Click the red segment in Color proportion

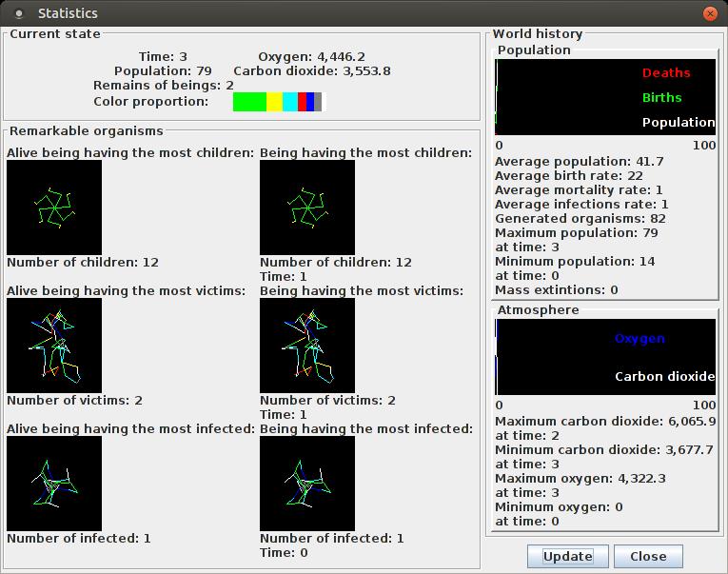302,102
